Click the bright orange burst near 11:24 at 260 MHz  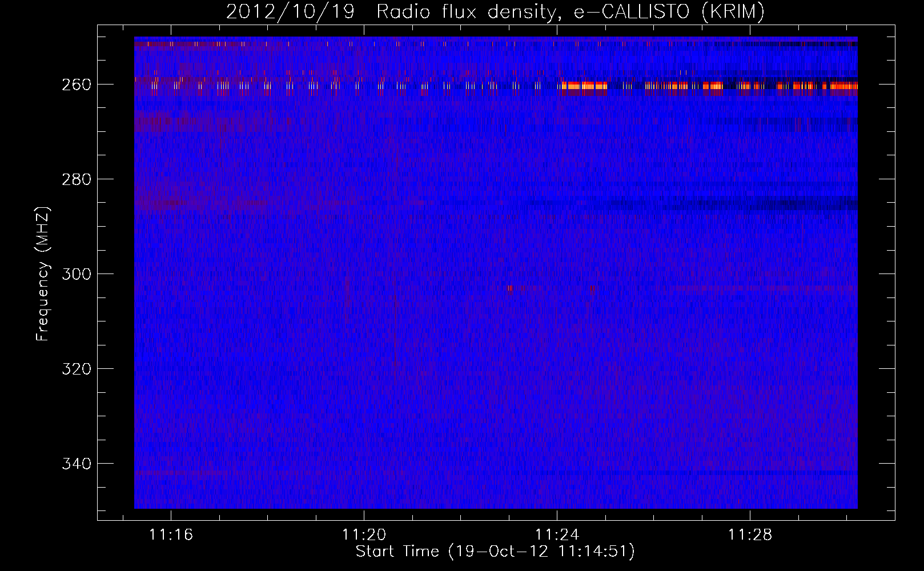click(x=584, y=86)
